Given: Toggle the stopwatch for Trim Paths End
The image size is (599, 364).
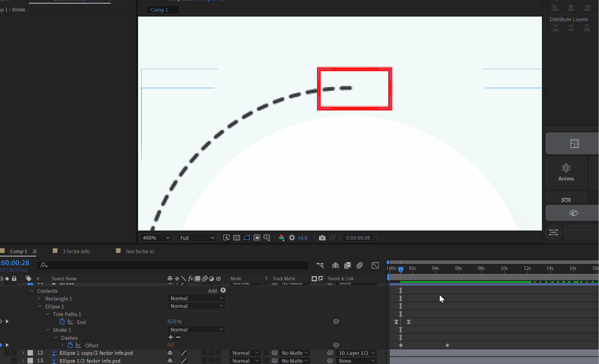Looking at the screenshot, I should pyautogui.click(x=62, y=322).
